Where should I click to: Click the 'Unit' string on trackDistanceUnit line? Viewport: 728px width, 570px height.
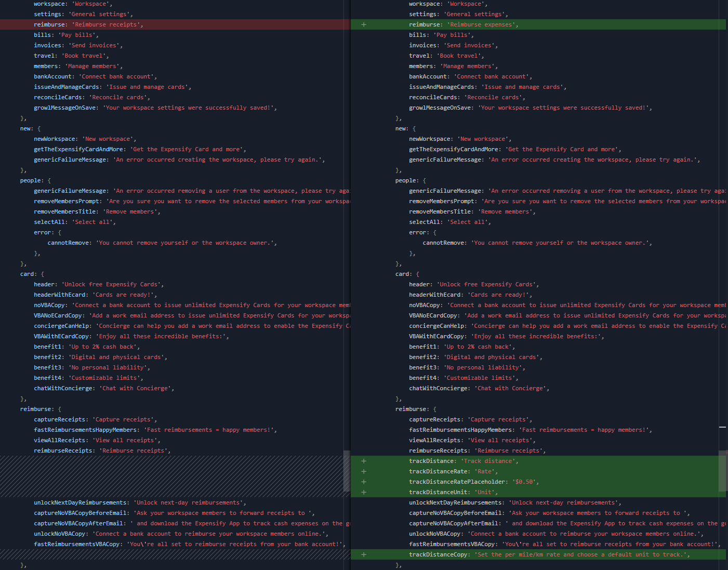tap(485, 492)
